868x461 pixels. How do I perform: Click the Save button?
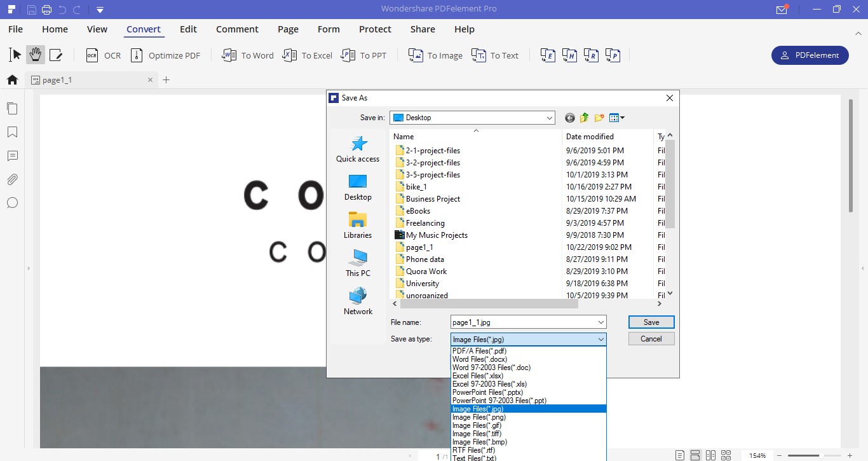[x=651, y=322]
